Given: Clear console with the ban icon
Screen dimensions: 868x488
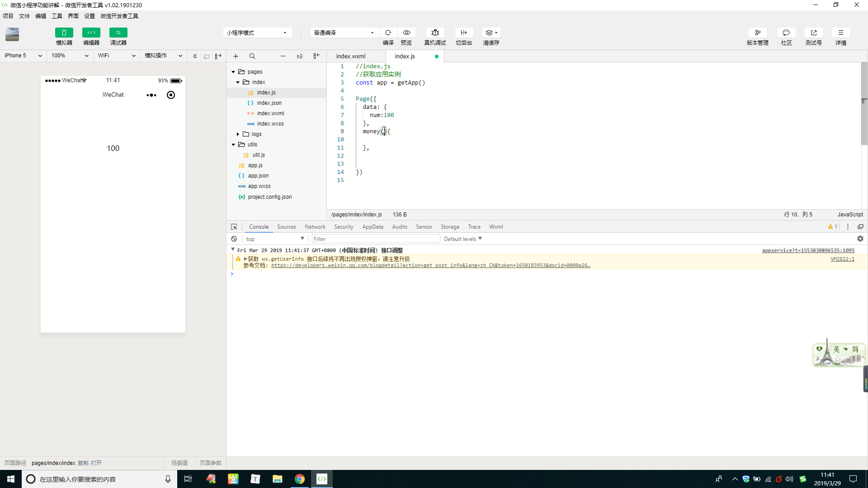Looking at the screenshot, I should pyautogui.click(x=234, y=239).
